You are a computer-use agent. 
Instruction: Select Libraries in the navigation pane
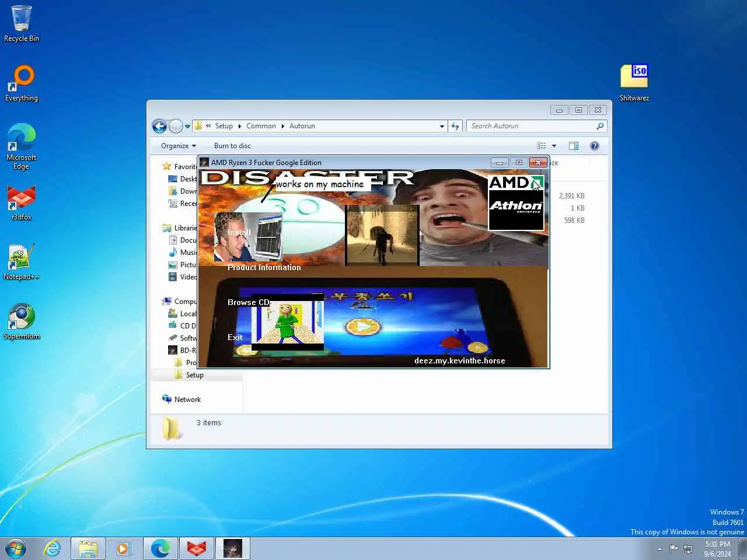click(179, 228)
